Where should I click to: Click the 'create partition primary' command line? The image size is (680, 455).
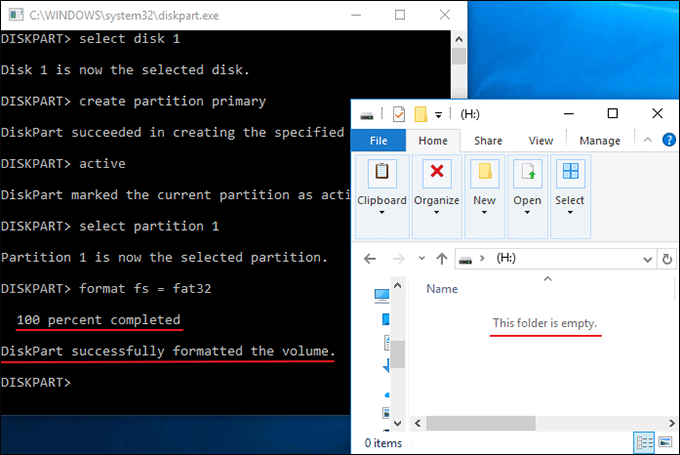(x=134, y=101)
